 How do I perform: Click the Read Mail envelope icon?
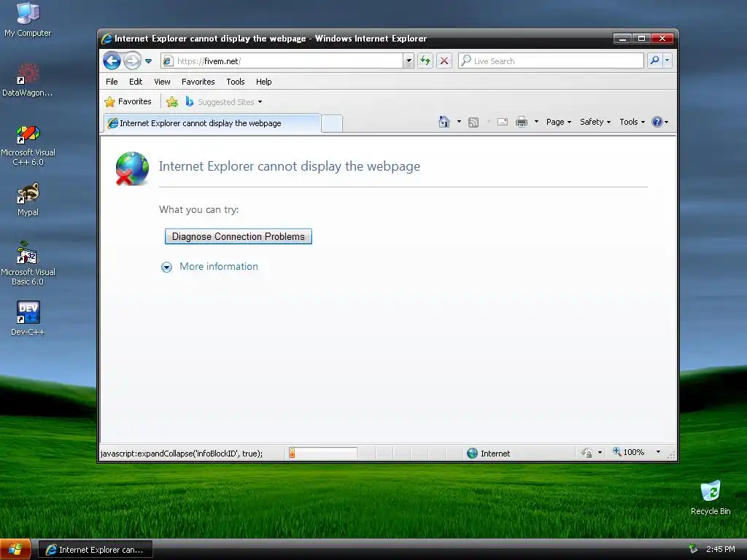[x=503, y=122]
